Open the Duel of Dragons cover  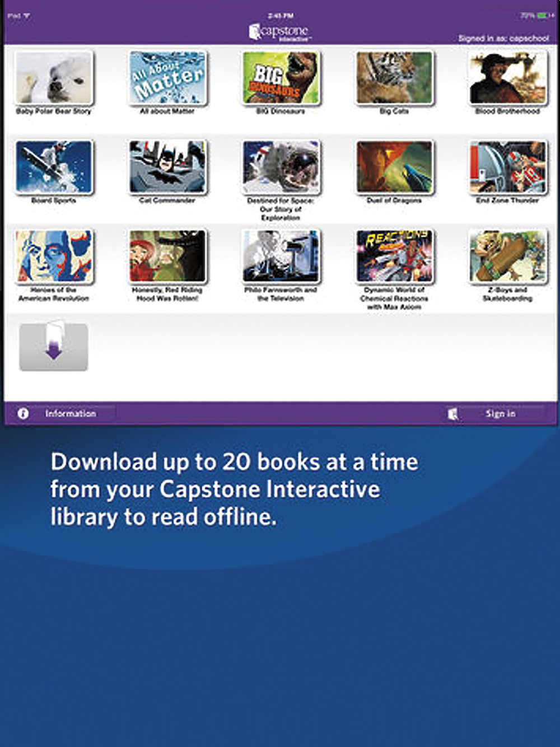(x=395, y=167)
